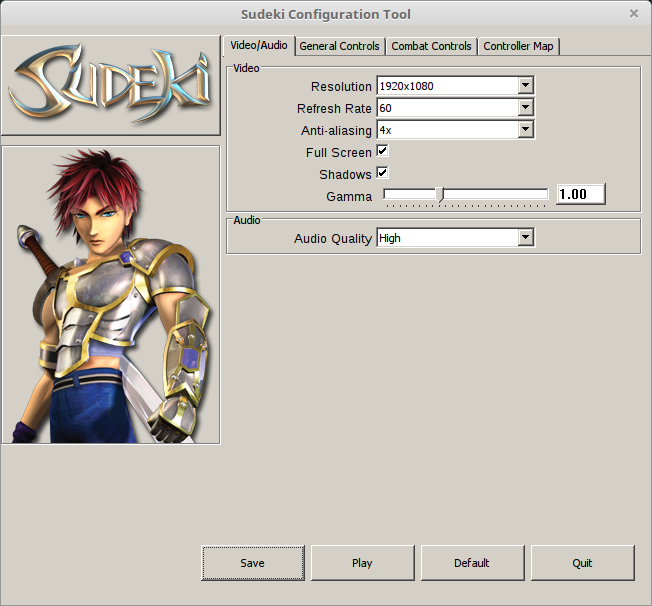Open the Combat Controls tab
This screenshot has height=606, width=652.
point(431,46)
